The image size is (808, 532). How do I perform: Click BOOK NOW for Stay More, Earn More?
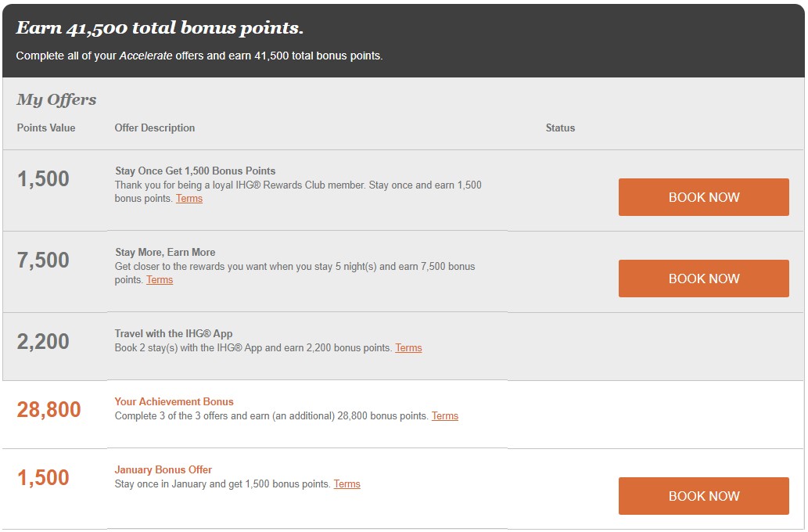point(703,279)
